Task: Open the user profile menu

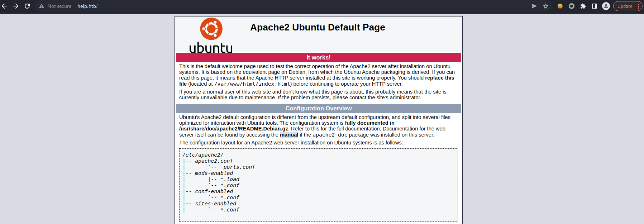Action: [606, 6]
